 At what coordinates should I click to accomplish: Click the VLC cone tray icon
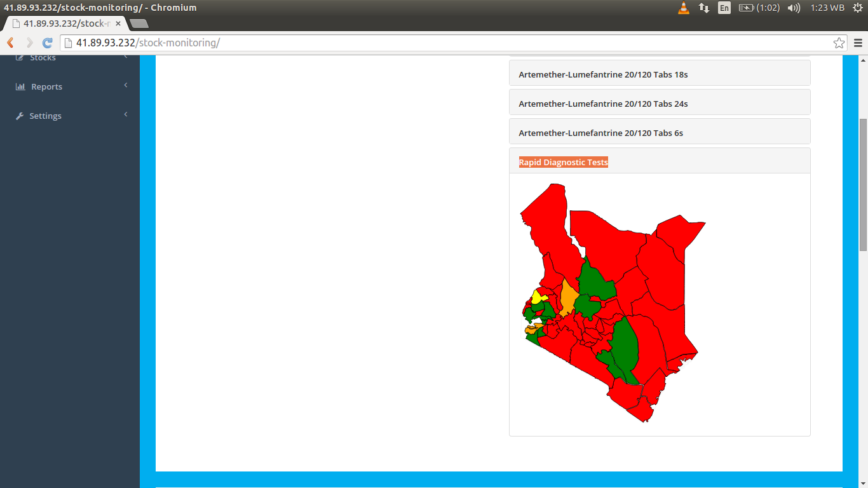[x=684, y=8]
